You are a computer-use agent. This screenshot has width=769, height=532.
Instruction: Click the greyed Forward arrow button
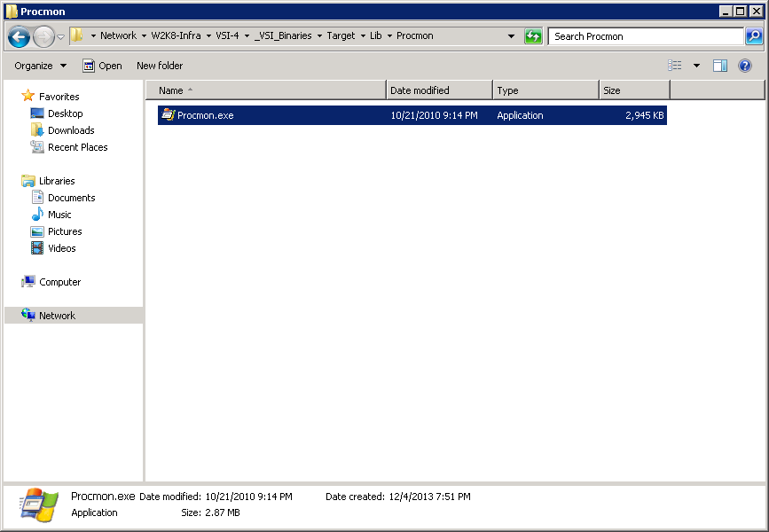pyautogui.click(x=43, y=36)
